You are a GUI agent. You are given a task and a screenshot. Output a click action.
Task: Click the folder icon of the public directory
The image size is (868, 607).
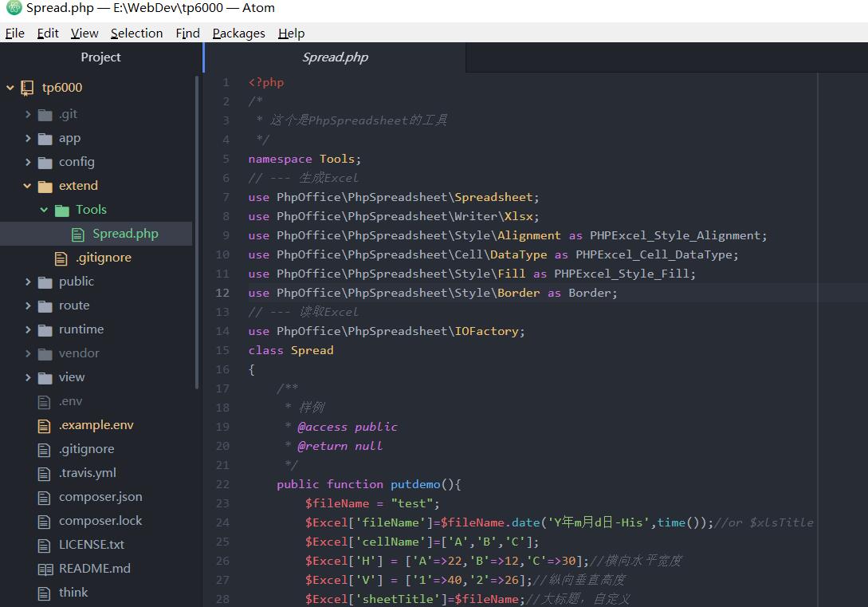click(45, 281)
